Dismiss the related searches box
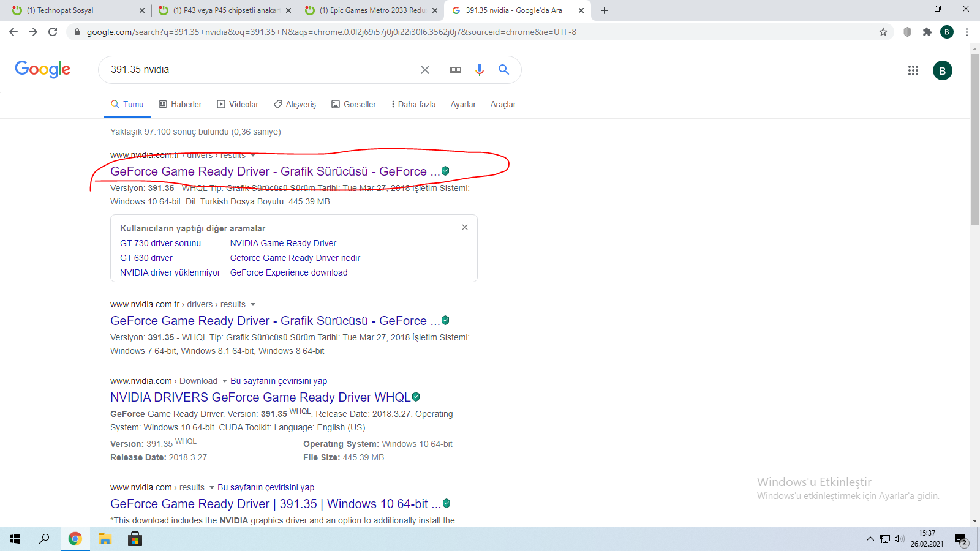980x551 pixels. coord(465,227)
